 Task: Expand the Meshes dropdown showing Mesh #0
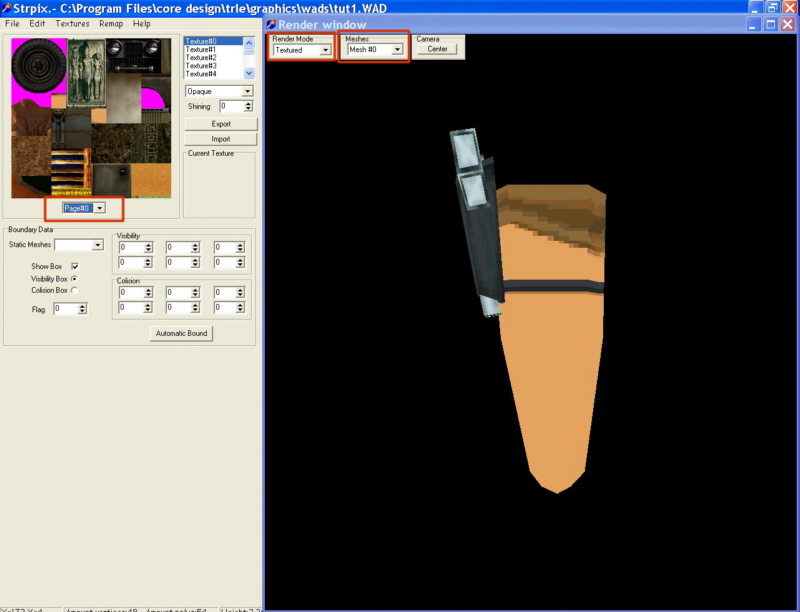(x=397, y=49)
